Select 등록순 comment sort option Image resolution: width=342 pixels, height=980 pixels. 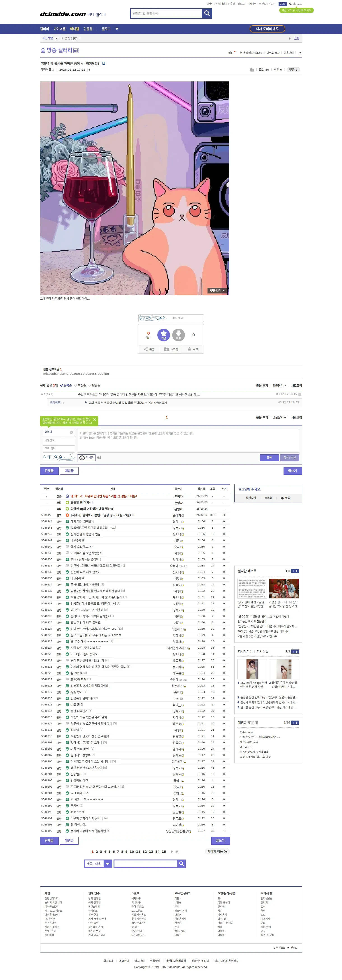point(65,385)
